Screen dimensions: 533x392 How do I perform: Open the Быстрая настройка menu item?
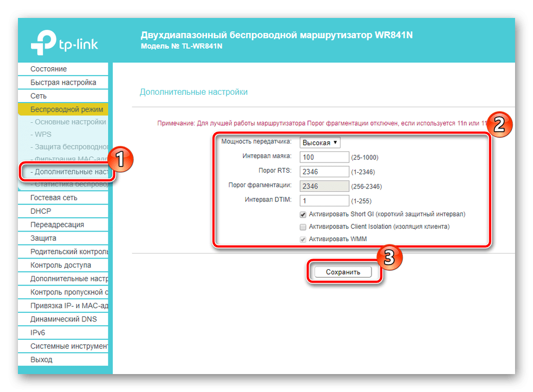coord(63,82)
